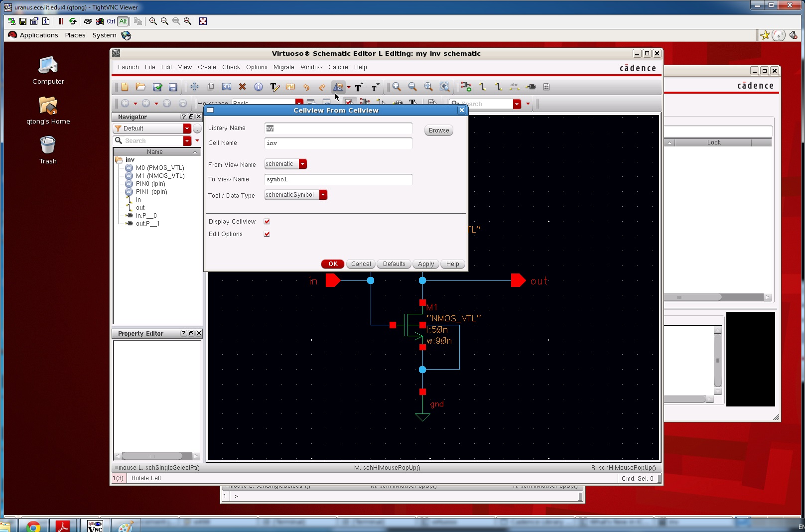The width and height of the screenshot is (805, 532).
Task: Open the GNOME Applications menu
Action: pos(39,35)
